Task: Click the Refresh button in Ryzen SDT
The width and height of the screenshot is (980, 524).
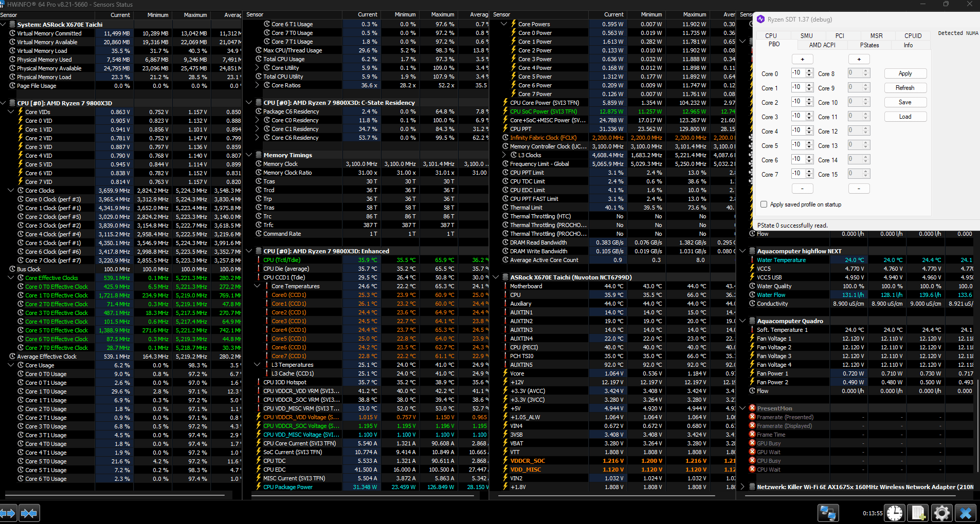Action: [905, 88]
